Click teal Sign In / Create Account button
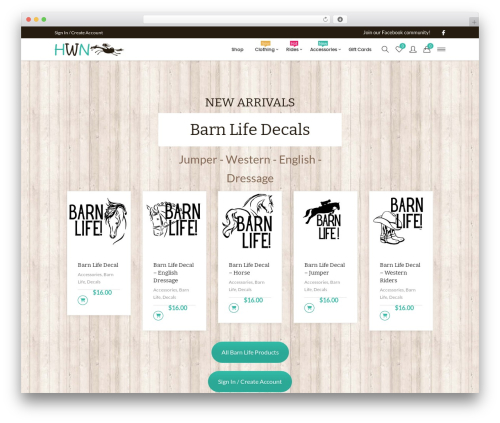 tap(250, 382)
